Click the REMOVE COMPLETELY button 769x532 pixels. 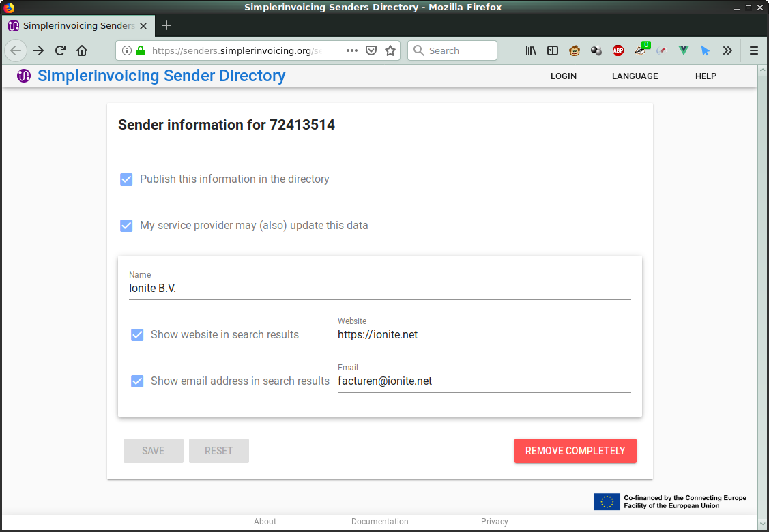575,451
